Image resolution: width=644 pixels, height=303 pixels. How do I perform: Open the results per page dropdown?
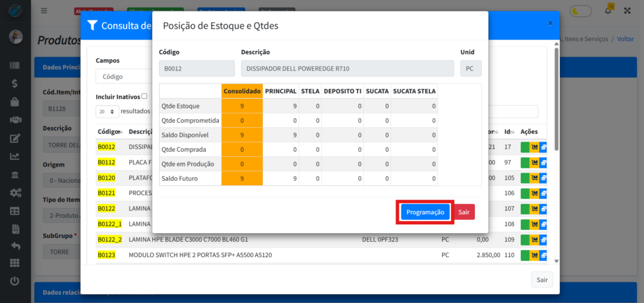(x=107, y=111)
